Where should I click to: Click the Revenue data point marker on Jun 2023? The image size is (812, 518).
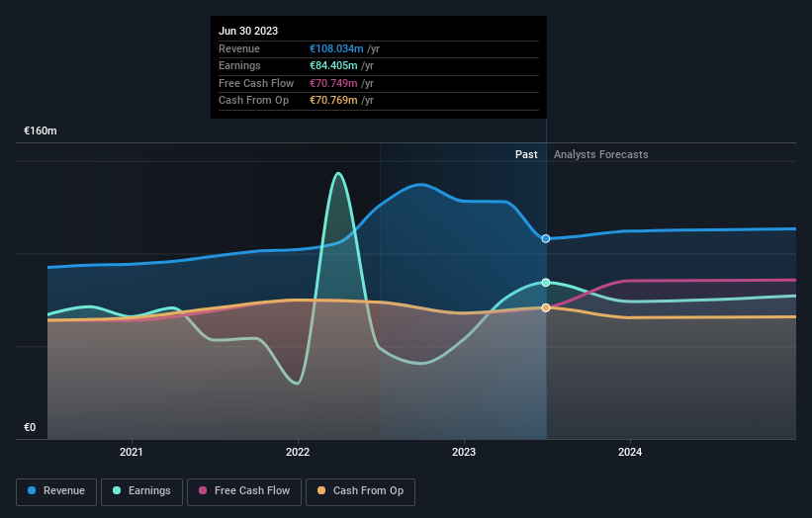click(546, 238)
